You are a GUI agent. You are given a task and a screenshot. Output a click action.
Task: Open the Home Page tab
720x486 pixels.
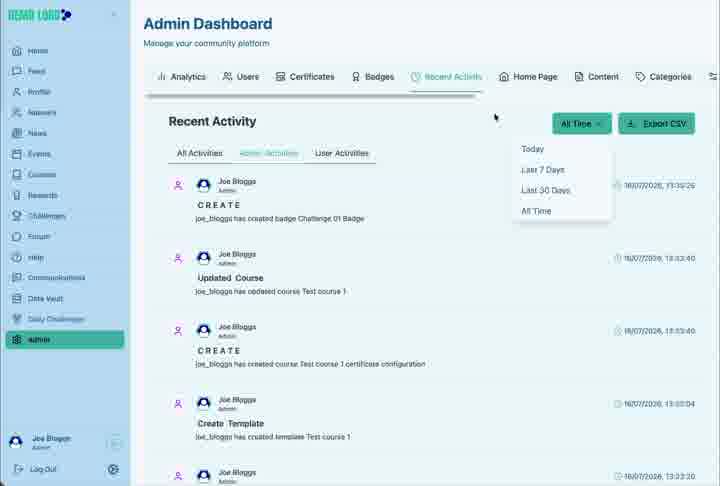tap(528, 77)
